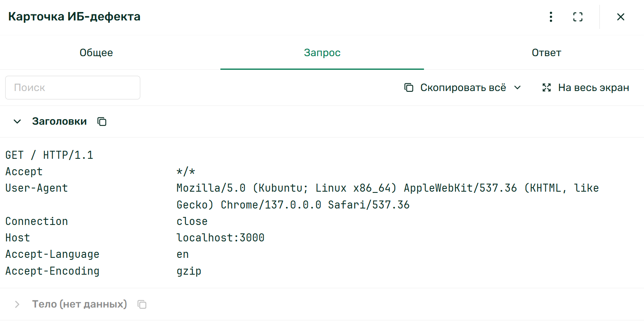Click the На весь экран button
Image resolution: width=644 pixels, height=328 pixels.
point(585,87)
